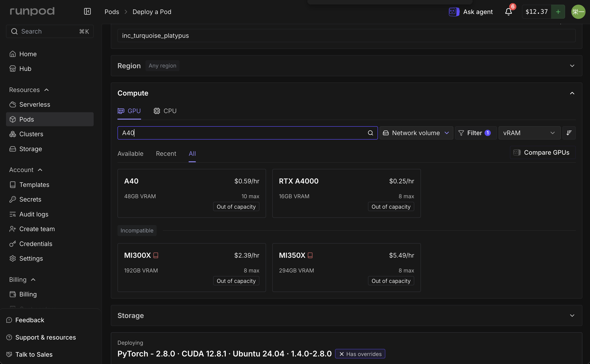Collapse the Compute section chevron

click(572, 93)
